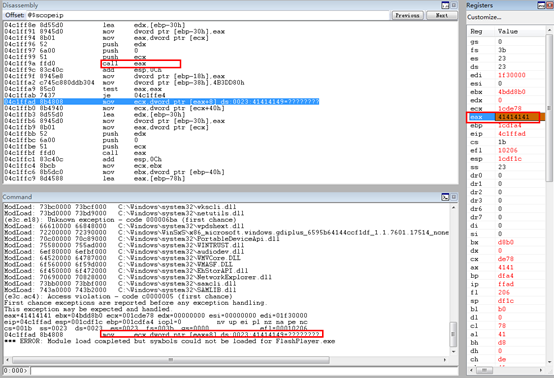Click the Registers horizontal scroll left arrow
The height and width of the screenshot is (378, 554).
click(x=471, y=370)
